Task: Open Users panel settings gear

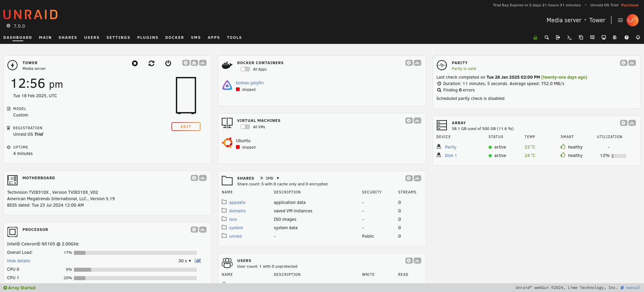Action: (409, 261)
